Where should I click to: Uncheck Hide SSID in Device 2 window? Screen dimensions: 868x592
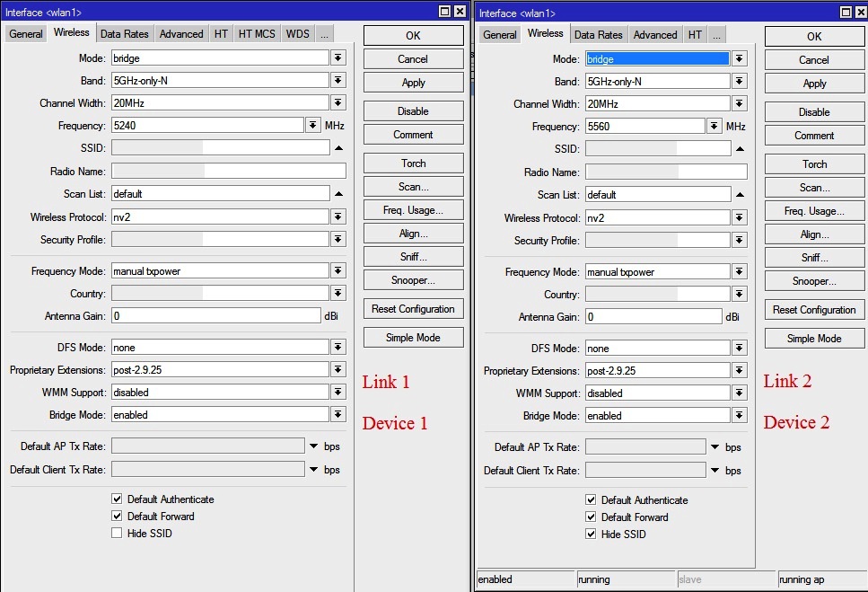tap(591, 534)
